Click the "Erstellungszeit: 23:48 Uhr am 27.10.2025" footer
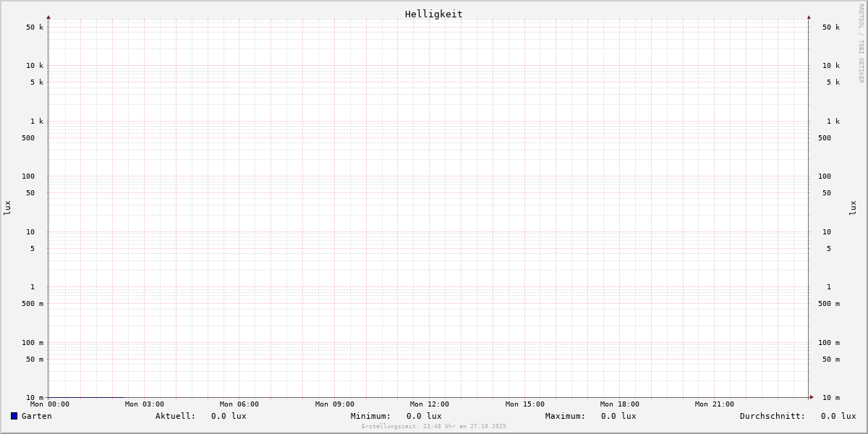Image resolution: width=868 pixels, height=434 pixels. 434,426
